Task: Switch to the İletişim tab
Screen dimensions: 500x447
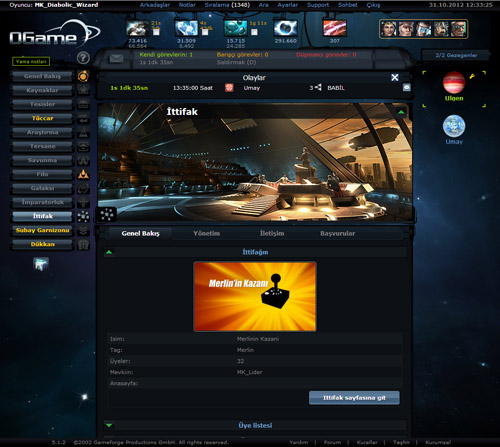Action: (x=272, y=233)
